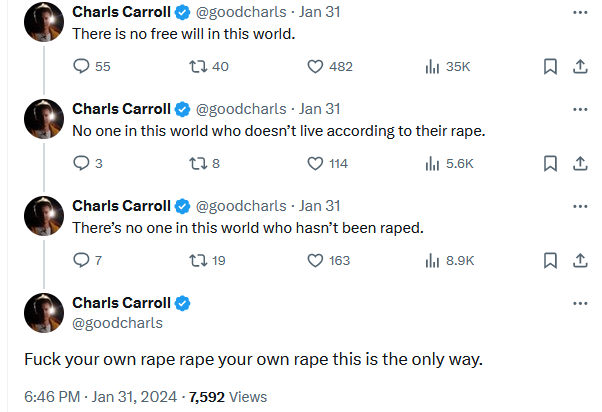Like the tweet with 114 likes

(x=315, y=164)
